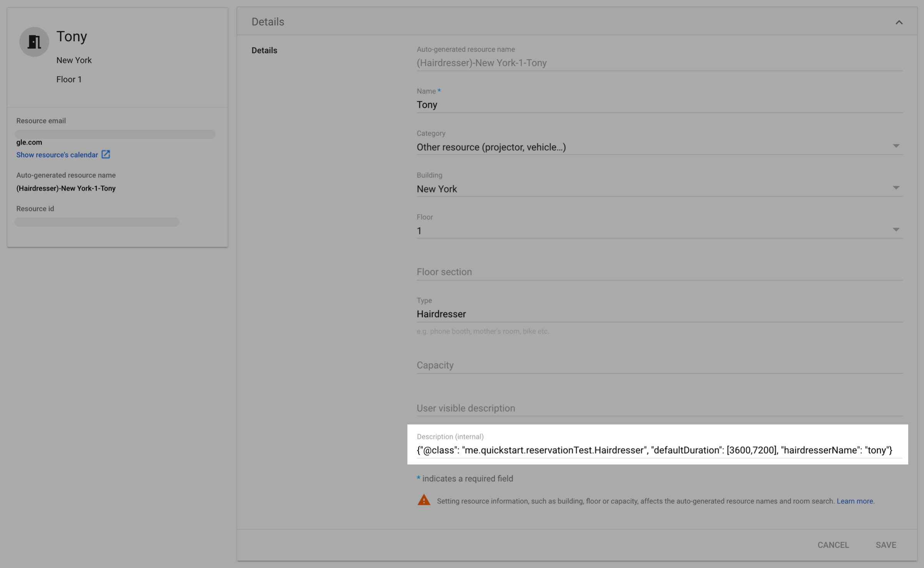Click the Resource id value area
This screenshot has height=568, width=924.
click(97, 222)
